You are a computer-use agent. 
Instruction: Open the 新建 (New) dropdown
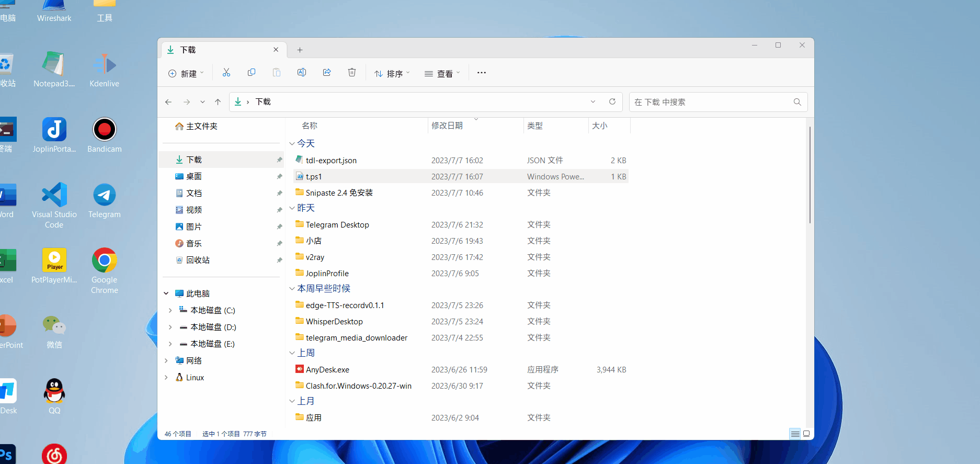(x=186, y=73)
